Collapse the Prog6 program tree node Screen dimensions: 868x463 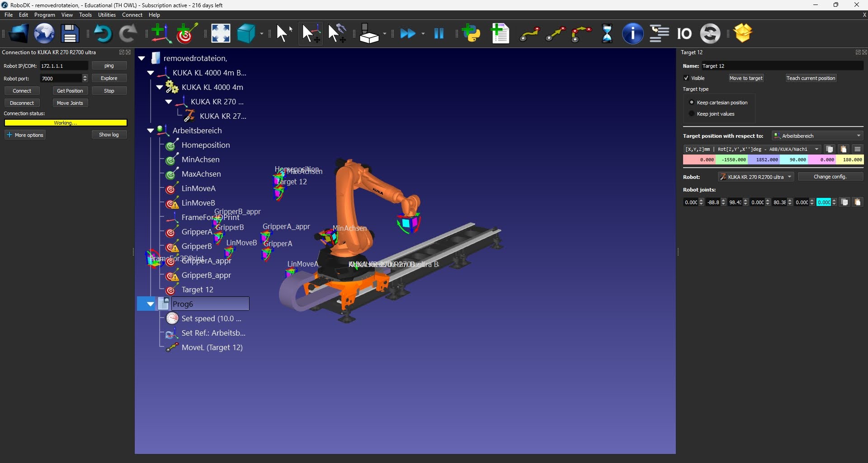point(150,304)
